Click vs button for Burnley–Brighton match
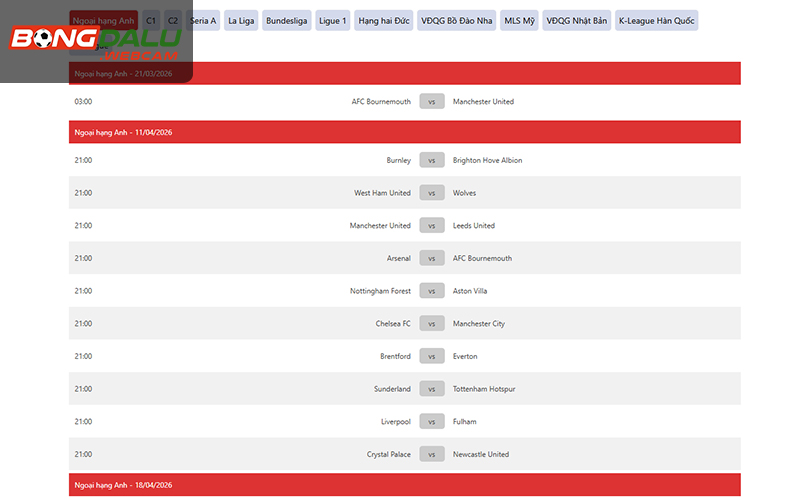 (432, 160)
